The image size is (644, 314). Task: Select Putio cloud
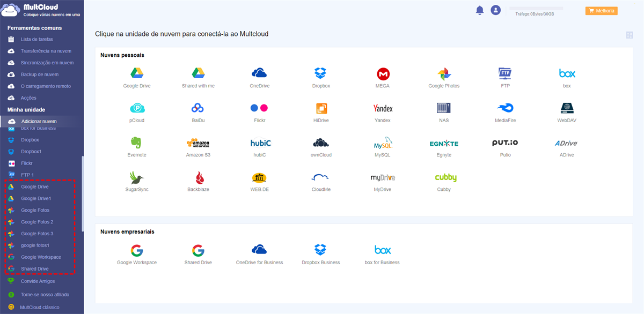coord(505,147)
